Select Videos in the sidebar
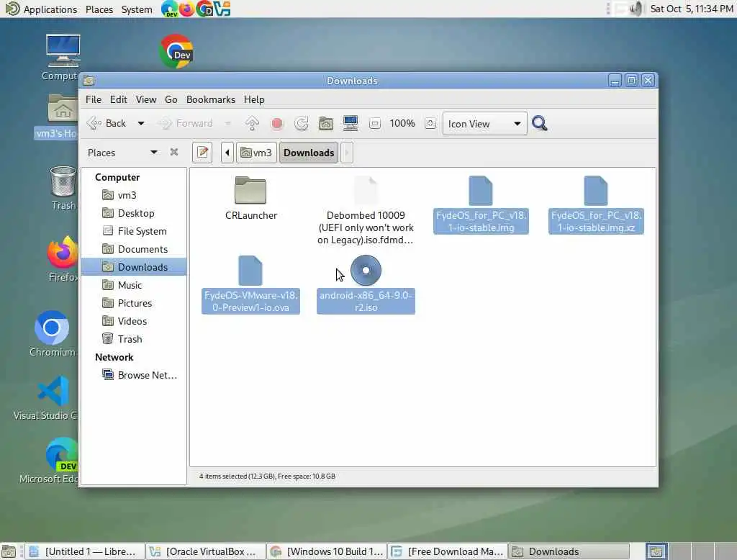Viewport: 737px width, 560px height. click(x=134, y=321)
